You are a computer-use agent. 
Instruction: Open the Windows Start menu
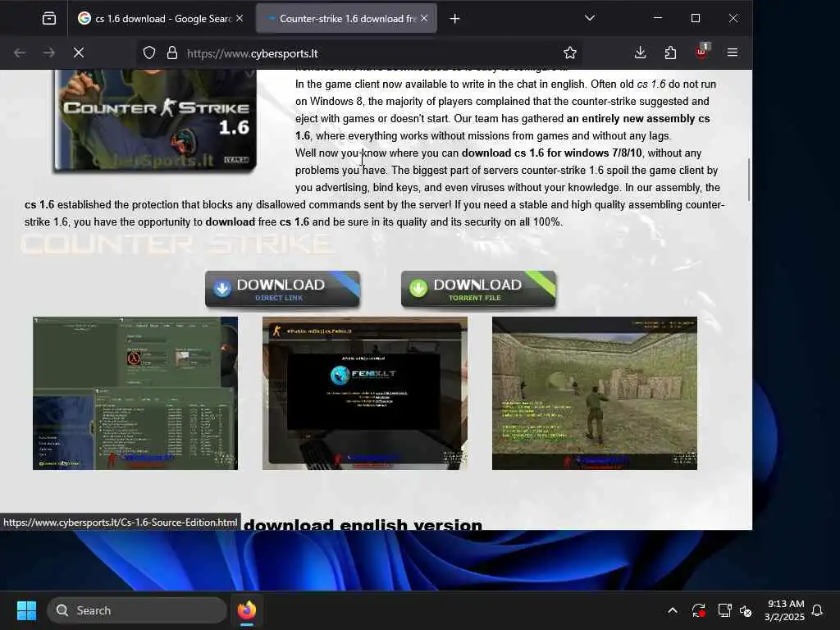[26, 610]
